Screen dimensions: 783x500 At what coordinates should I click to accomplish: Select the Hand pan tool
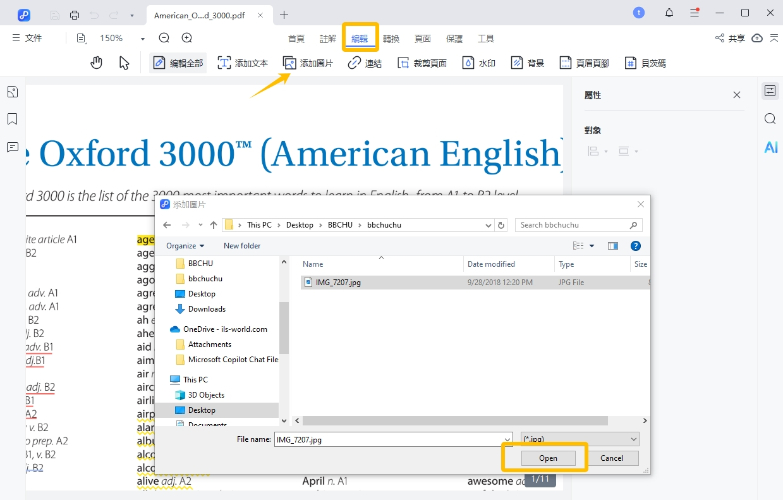coord(96,63)
